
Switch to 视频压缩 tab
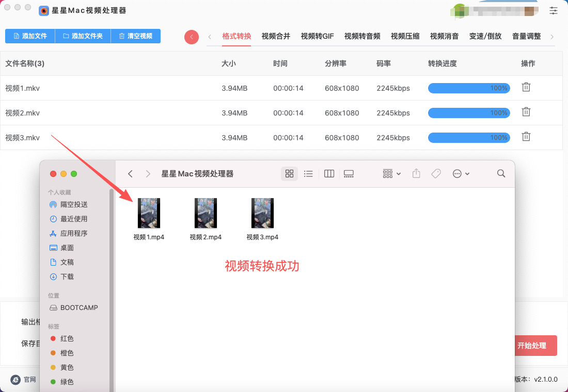pos(405,36)
